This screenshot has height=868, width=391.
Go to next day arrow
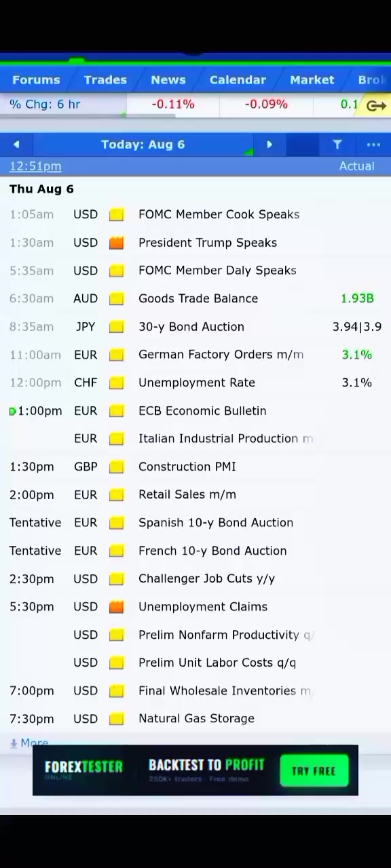click(269, 144)
